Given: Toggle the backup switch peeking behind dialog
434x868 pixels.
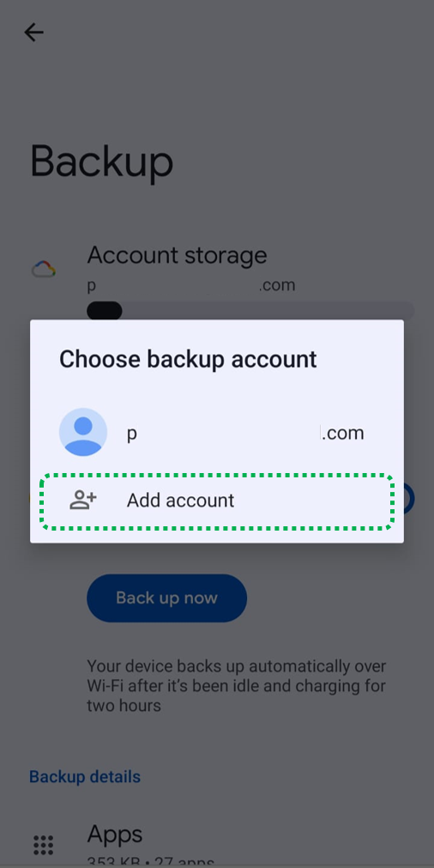Looking at the screenshot, I should click(408, 498).
